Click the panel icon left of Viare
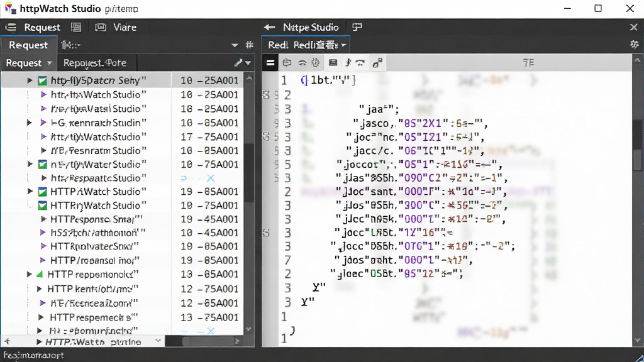The height and width of the screenshot is (362, 644). 100,28
